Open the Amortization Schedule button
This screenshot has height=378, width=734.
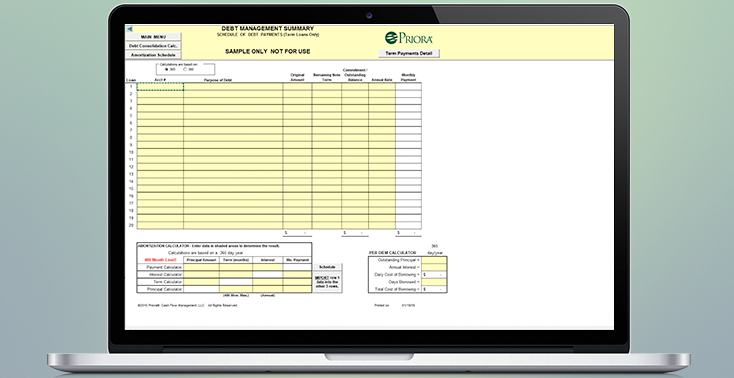pos(154,55)
